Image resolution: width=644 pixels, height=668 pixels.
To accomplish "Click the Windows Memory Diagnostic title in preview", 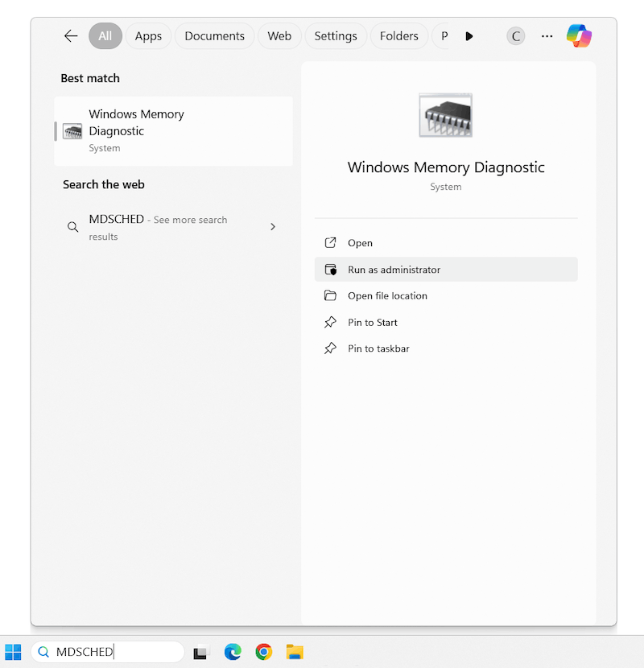I will pos(446,167).
